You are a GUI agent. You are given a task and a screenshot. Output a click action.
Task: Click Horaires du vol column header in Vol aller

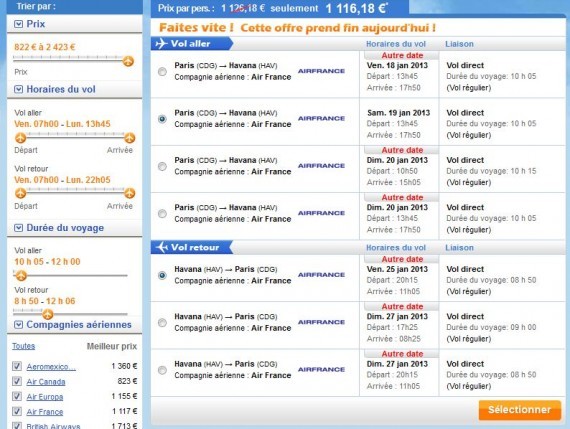tap(396, 44)
